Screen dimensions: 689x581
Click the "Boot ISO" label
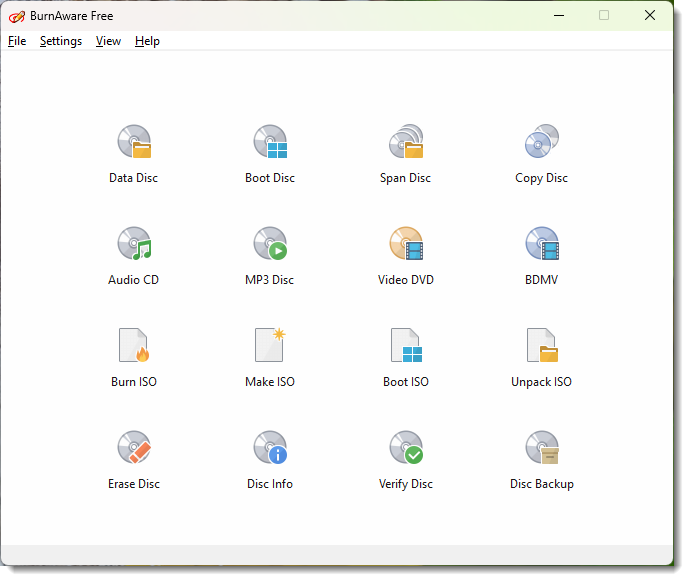[406, 381]
